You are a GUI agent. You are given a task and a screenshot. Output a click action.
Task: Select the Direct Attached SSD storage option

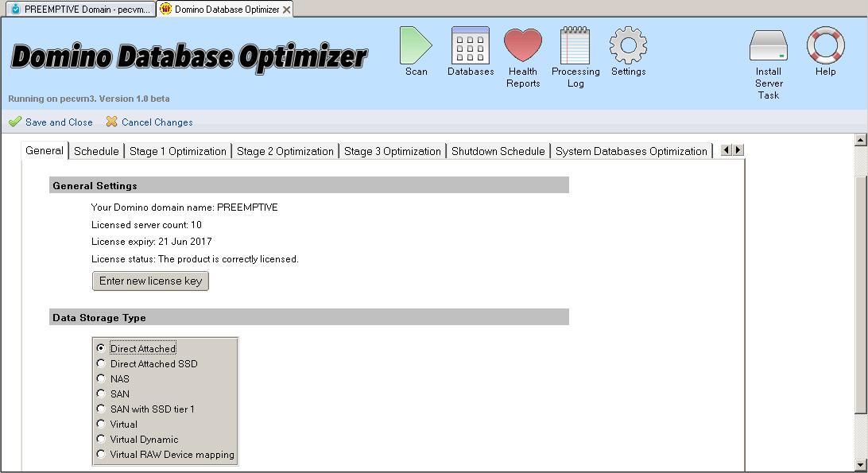coord(101,363)
